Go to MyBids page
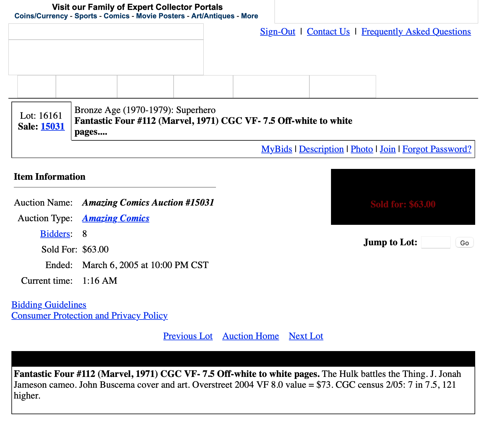504x422 pixels. tap(277, 149)
